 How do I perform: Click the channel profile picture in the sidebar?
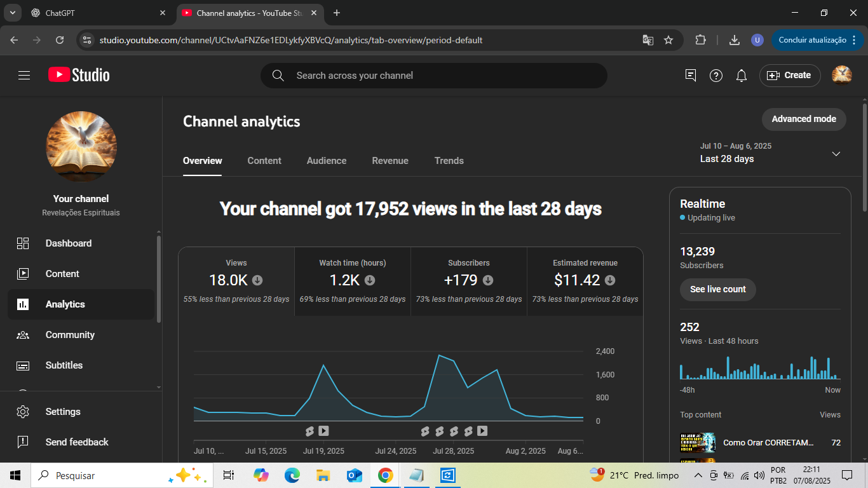point(81,147)
